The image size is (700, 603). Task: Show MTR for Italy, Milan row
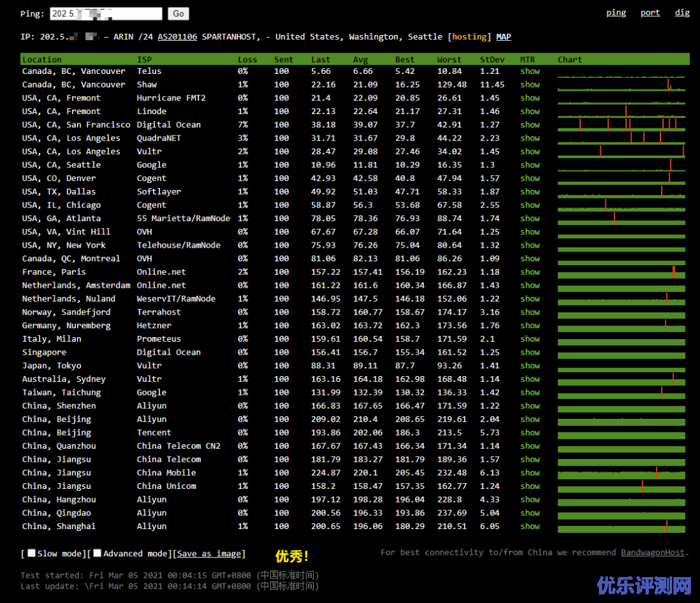coord(530,339)
